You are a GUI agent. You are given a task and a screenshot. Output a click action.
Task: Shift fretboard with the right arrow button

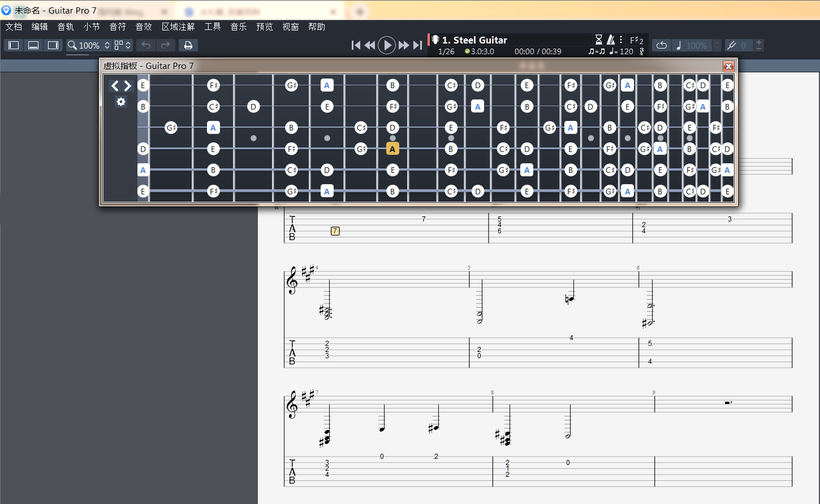(x=128, y=86)
